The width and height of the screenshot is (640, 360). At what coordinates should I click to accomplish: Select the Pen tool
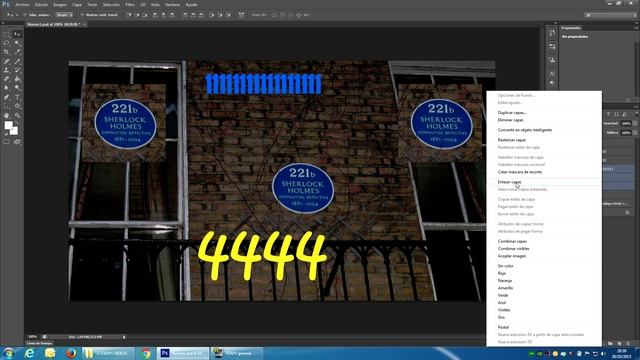tap(7, 97)
